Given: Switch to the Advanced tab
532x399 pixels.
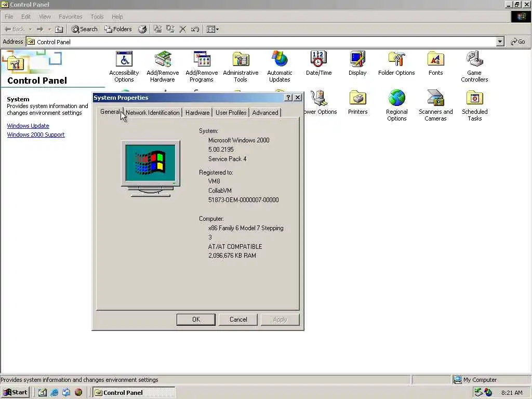Looking at the screenshot, I should point(265,113).
